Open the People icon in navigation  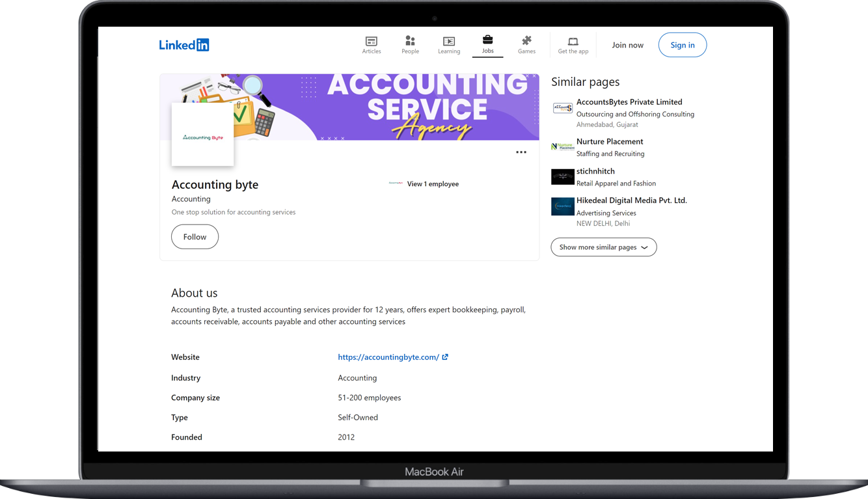point(410,41)
